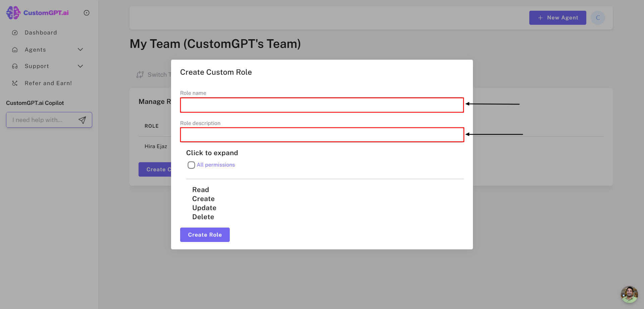Select the Read permission text
644x309 pixels.
click(x=201, y=190)
